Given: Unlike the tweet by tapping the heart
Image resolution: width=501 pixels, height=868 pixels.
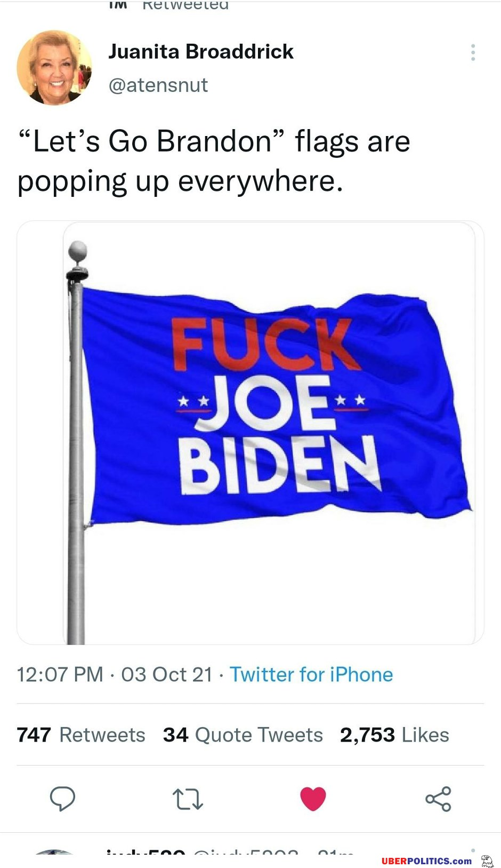Looking at the screenshot, I should click(313, 799).
